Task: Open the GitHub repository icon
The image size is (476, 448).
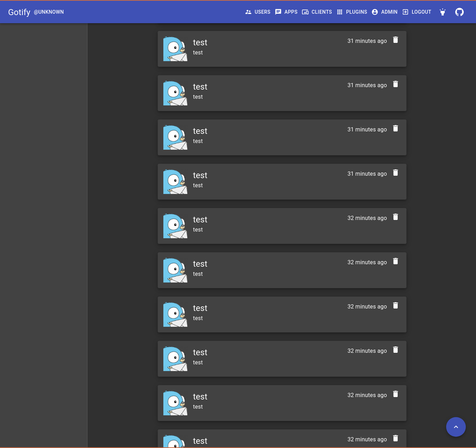Action: 459,12
